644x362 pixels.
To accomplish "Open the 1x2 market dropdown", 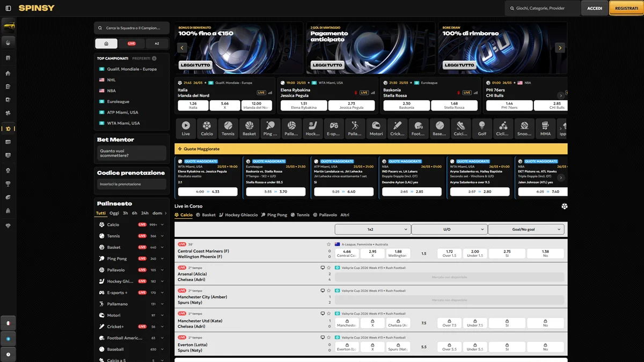I will click(372, 229).
